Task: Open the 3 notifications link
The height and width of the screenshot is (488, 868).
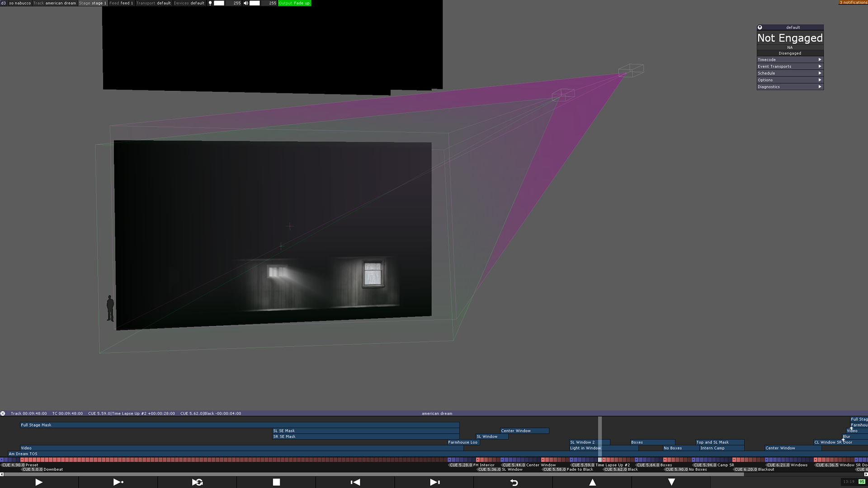Action: coord(853,3)
